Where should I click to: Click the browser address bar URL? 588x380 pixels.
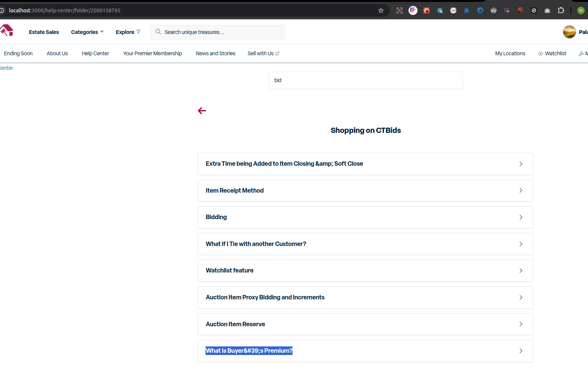pos(65,10)
